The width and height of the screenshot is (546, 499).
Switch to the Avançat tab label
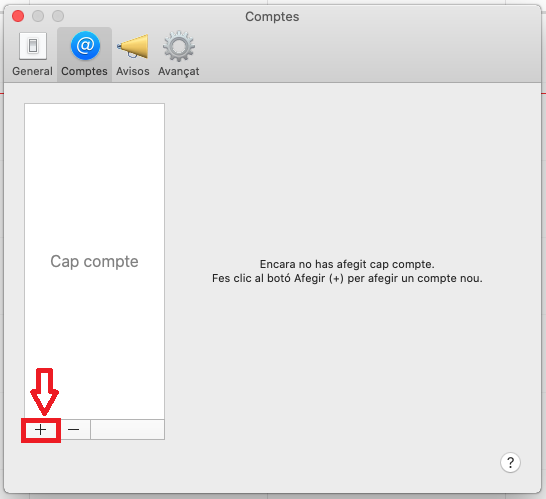(179, 71)
